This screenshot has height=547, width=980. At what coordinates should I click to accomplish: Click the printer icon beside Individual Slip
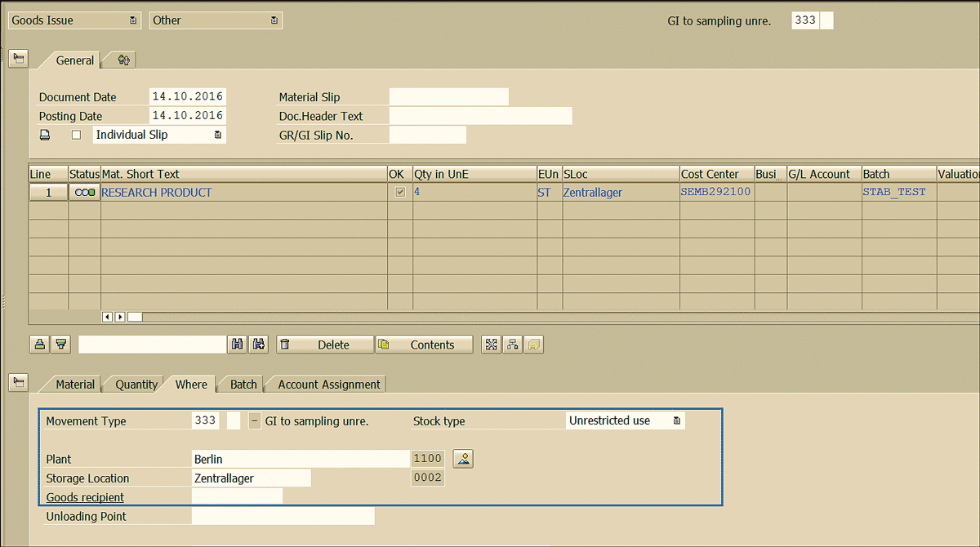[x=46, y=135]
